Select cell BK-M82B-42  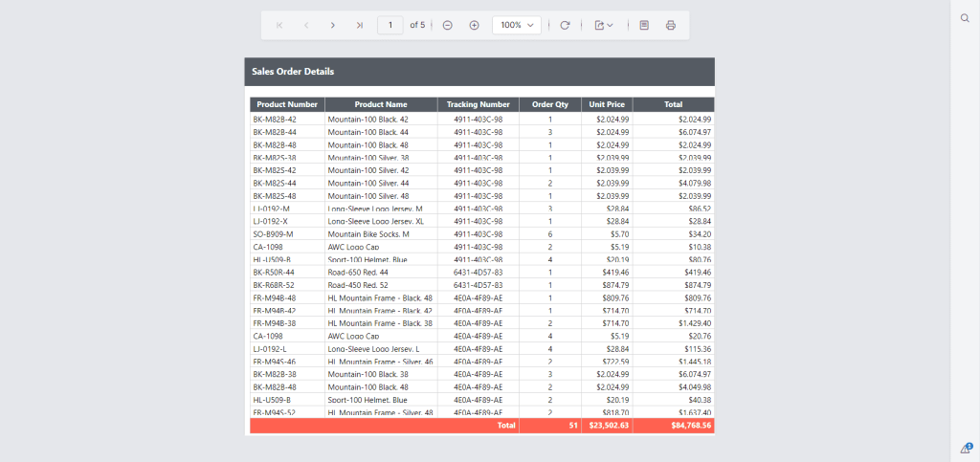coord(287,120)
